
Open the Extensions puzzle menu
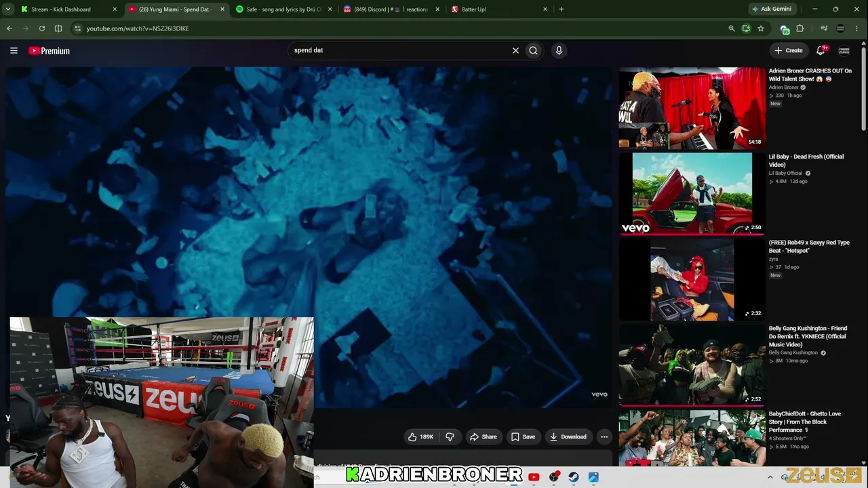[x=800, y=28]
